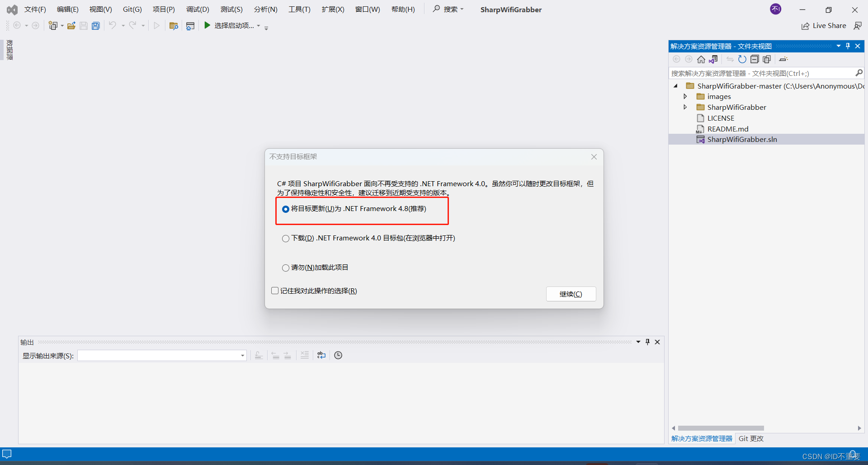This screenshot has height=465, width=868.
Task: Open the 视图(V) menu
Action: 100,9
